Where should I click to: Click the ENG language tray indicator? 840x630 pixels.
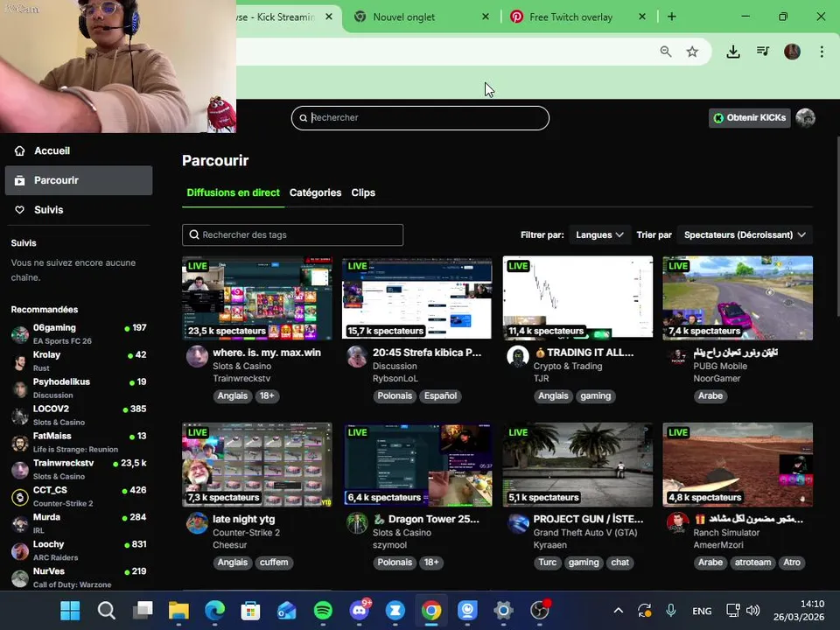click(x=702, y=611)
